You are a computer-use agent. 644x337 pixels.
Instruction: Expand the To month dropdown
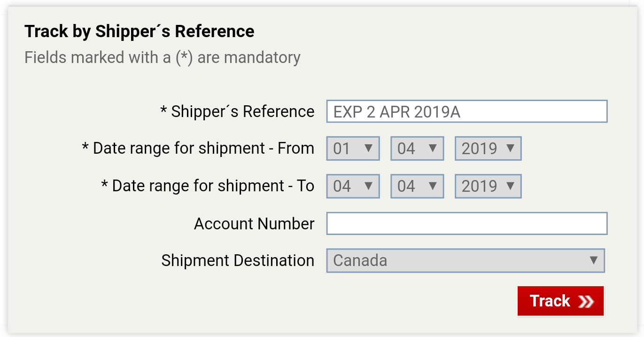(x=417, y=186)
